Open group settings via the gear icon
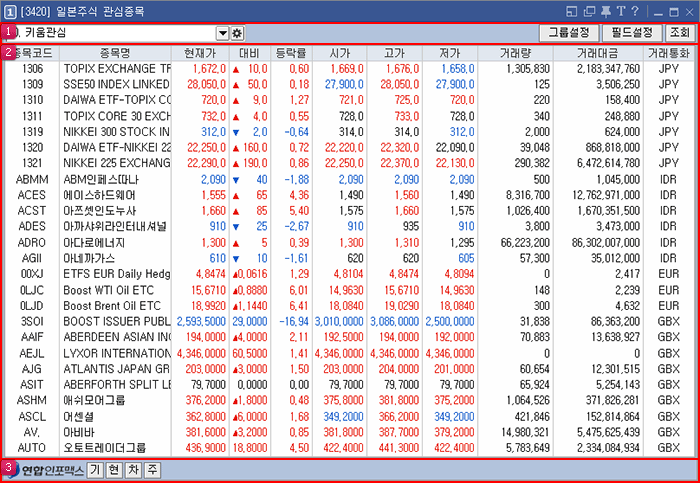The height and width of the screenshot is (483, 700). tap(237, 33)
